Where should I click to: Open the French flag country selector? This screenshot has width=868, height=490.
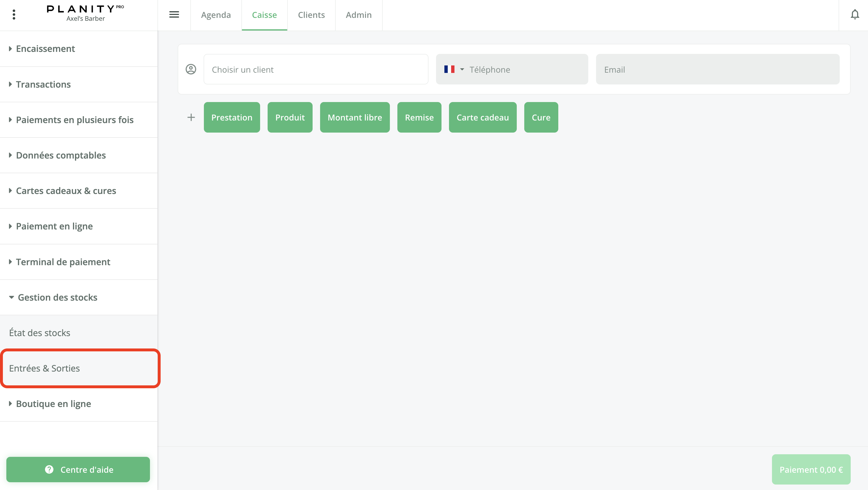click(454, 69)
